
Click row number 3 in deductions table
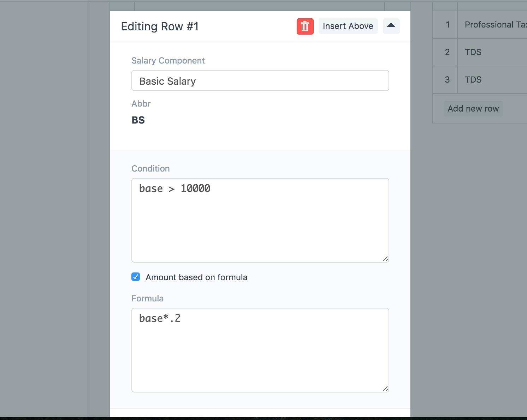pyautogui.click(x=447, y=80)
